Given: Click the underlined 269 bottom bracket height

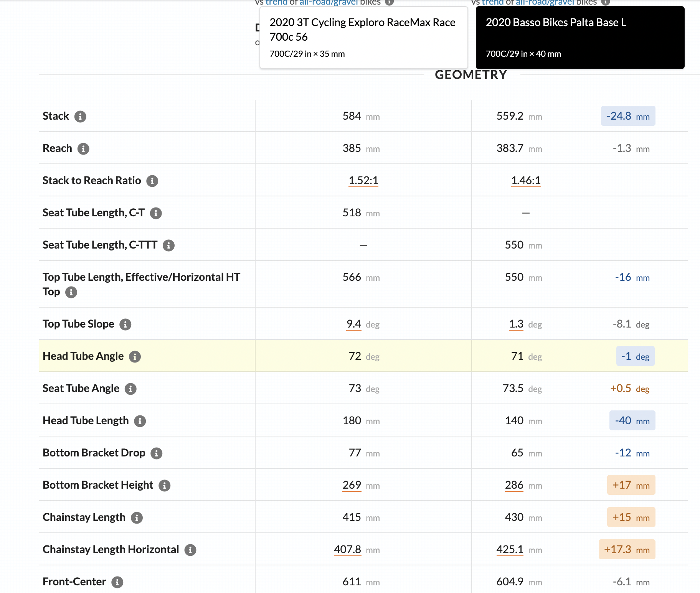Looking at the screenshot, I should coord(352,485).
